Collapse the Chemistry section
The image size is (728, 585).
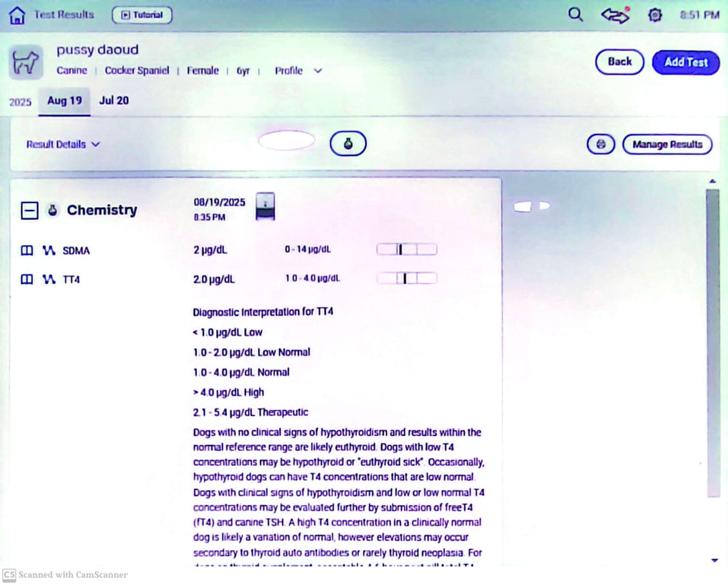click(x=30, y=211)
